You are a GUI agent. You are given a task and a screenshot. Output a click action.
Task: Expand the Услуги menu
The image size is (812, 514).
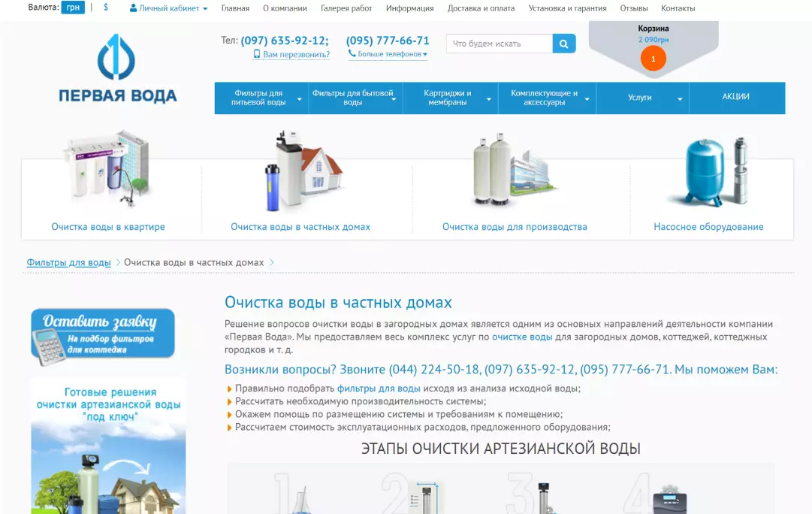pyautogui.click(x=641, y=98)
